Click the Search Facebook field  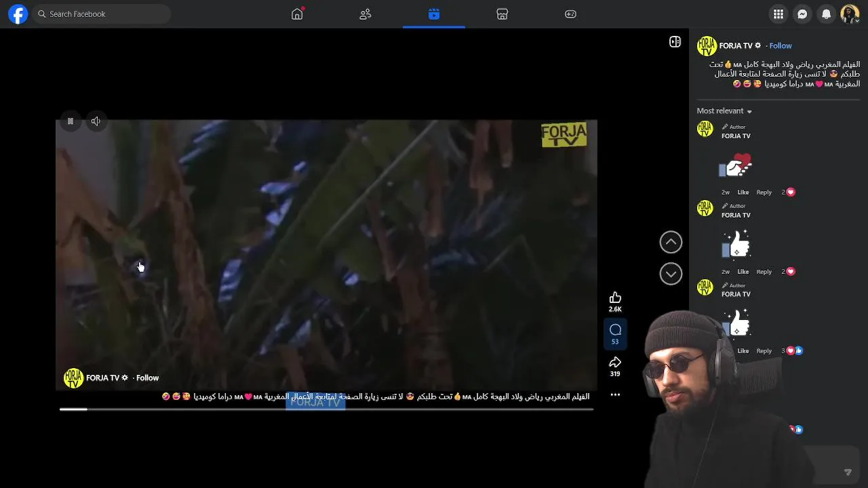coord(102,14)
